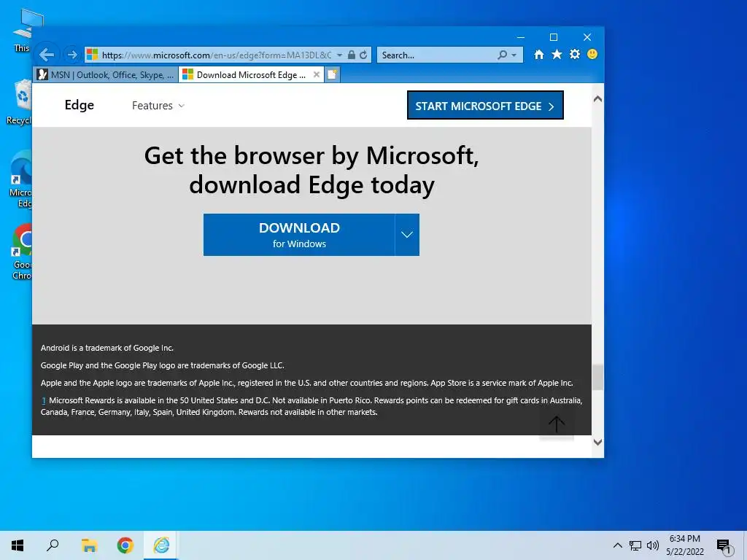Expand download options chevron next to DOWNLOAD

(x=407, y=235)
